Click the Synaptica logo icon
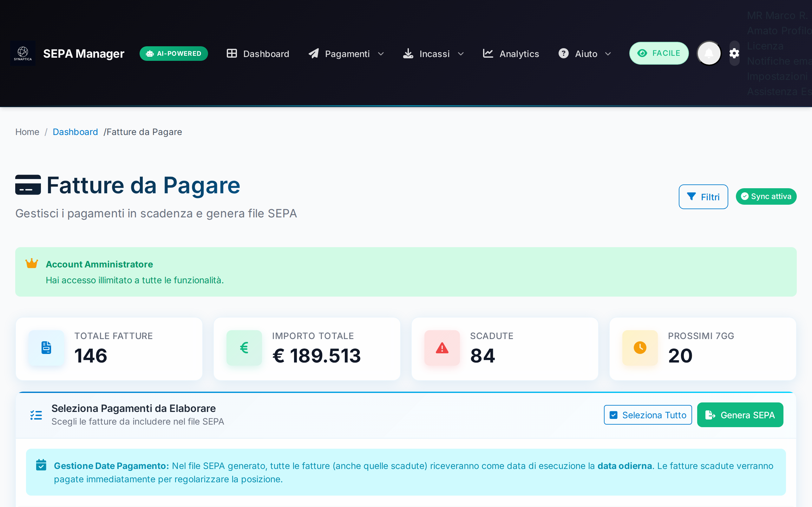 pyautogui.click(x=23, y=53)
